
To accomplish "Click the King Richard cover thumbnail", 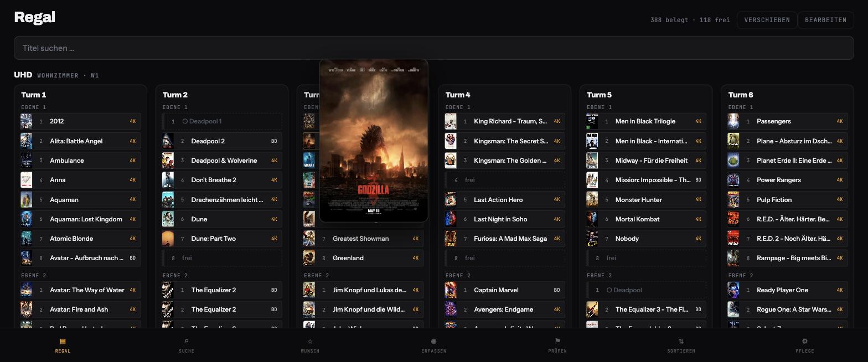I will tap(451, 121).
